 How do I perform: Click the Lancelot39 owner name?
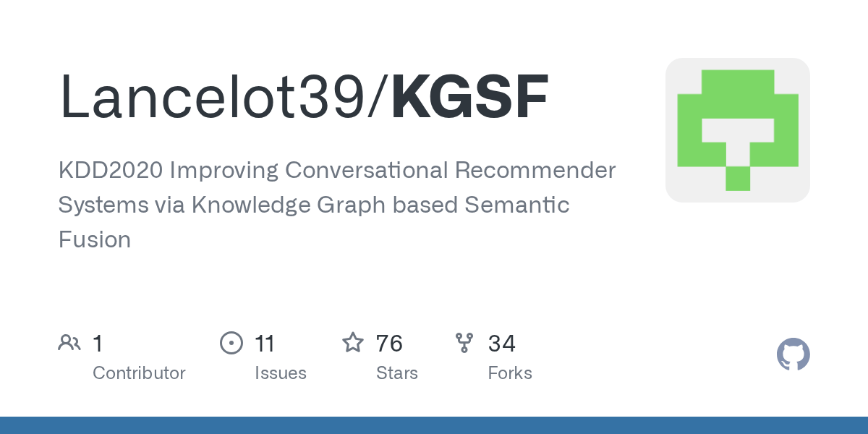[212, 97]
